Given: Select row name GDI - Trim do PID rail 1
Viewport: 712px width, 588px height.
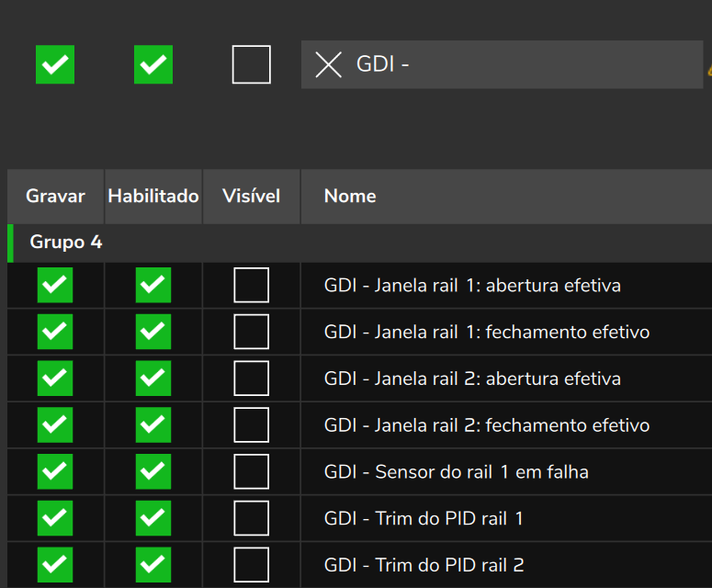Looking at the screenshot, I should [424, 519].
